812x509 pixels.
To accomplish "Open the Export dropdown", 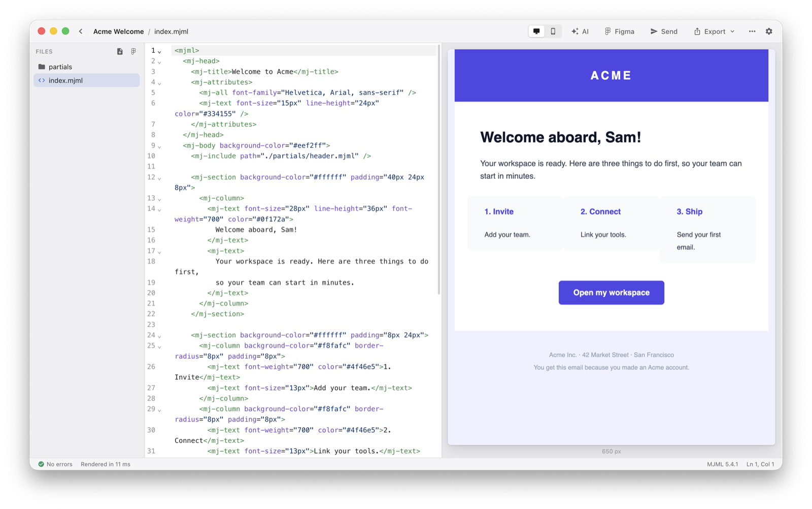I will pos(715,31).
